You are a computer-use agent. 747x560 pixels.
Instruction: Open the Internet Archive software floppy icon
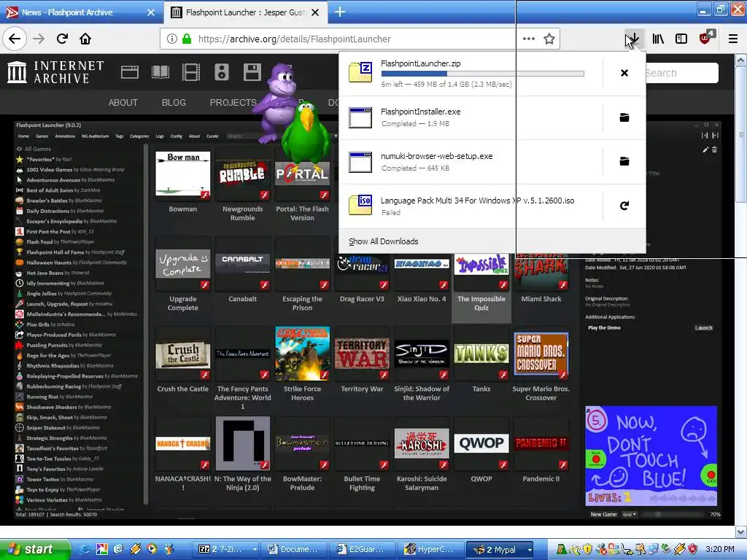coord(252,72)
